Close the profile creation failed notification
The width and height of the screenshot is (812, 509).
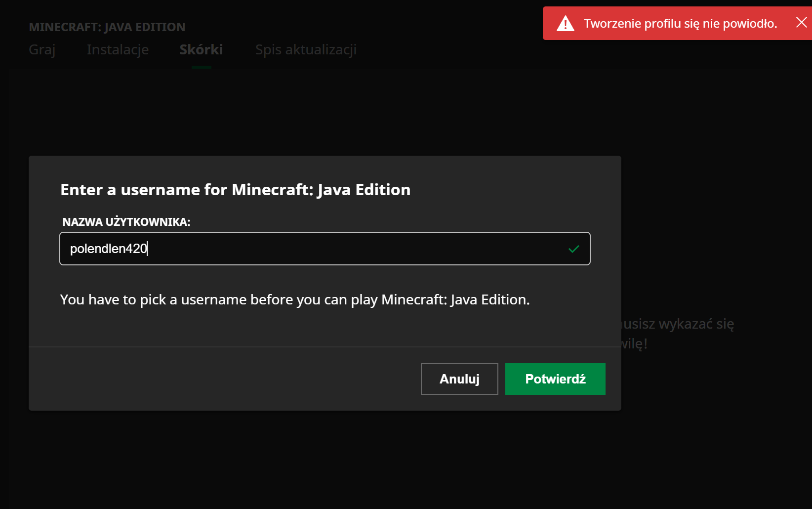click(801, 22)
